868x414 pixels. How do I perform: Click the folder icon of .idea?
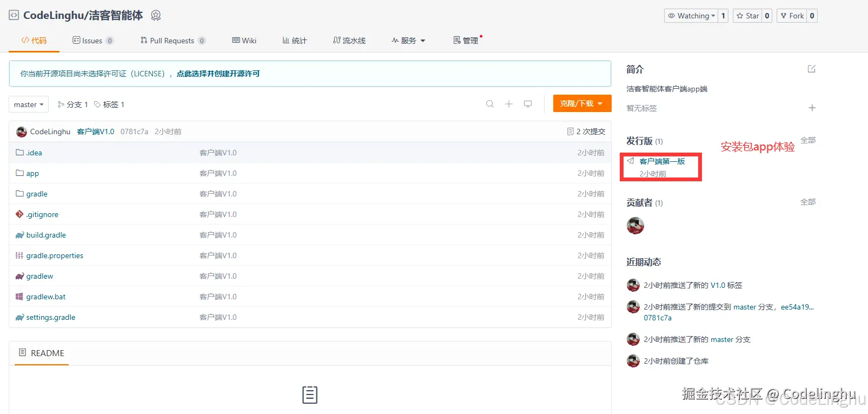19,153
